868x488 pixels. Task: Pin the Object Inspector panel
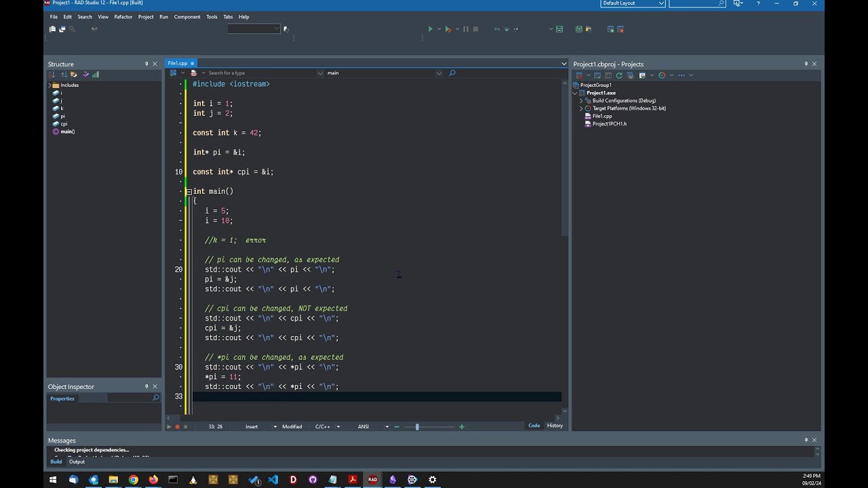click(146, 386)
